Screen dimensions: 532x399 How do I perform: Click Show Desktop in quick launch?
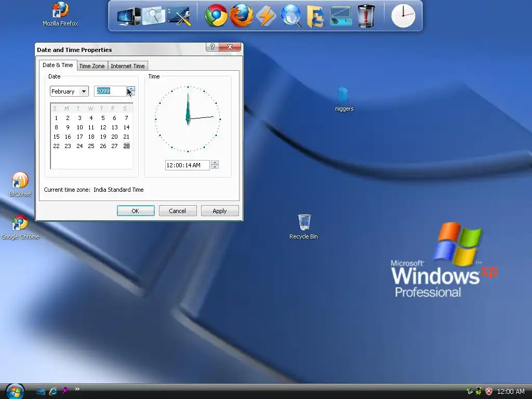pyautogui.click(x=41, y=391)
